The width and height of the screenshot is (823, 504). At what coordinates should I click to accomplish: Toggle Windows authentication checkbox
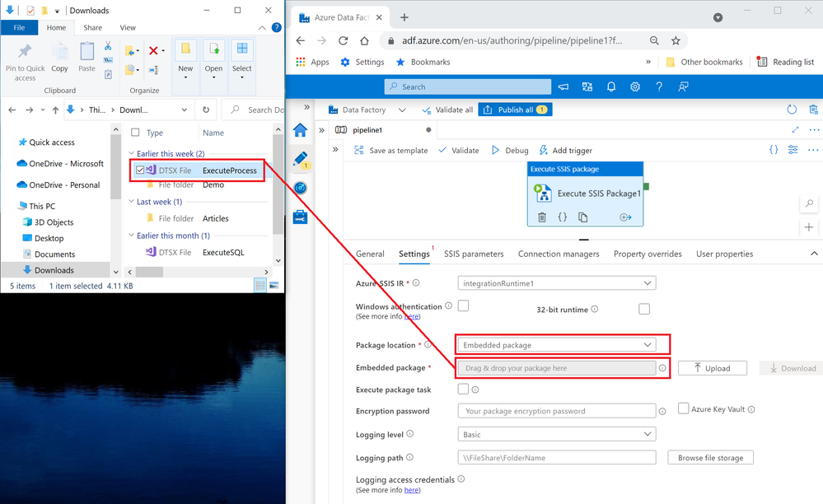pyautogui.click(x=463, y=306)
